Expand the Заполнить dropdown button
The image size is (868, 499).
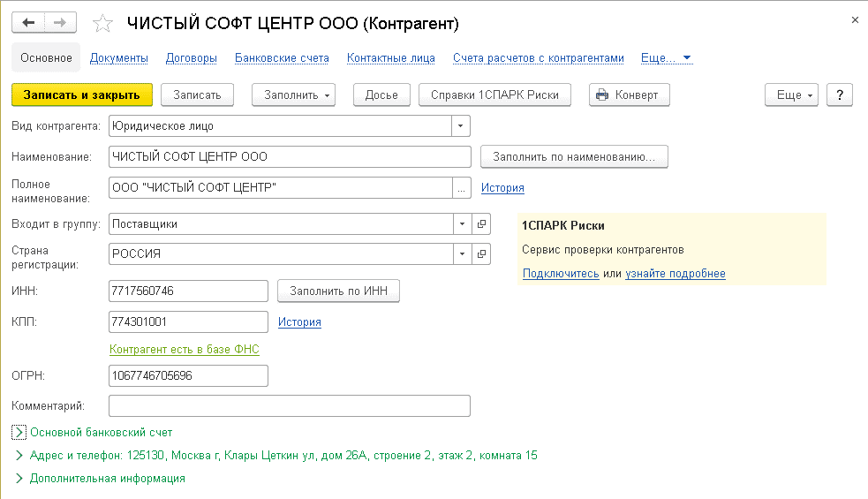tap(295, 95)
